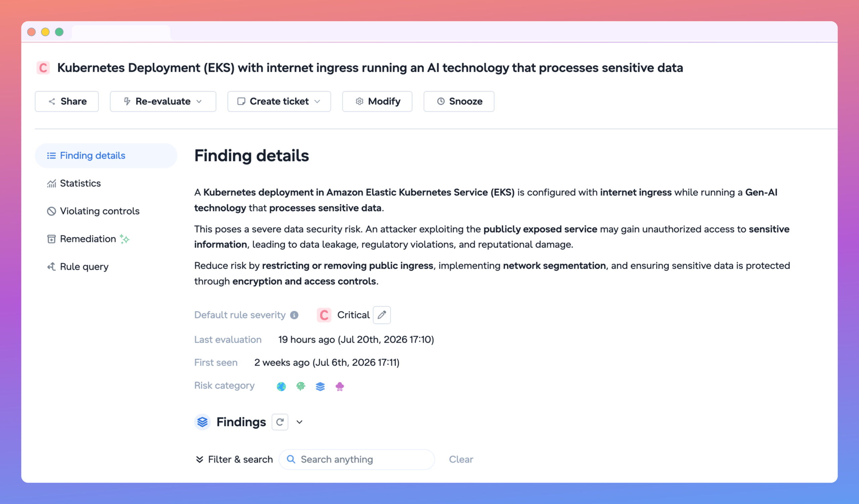Select the globe risk category icon
This screenshot has height=504, width=859.
(x=281, y=386)
